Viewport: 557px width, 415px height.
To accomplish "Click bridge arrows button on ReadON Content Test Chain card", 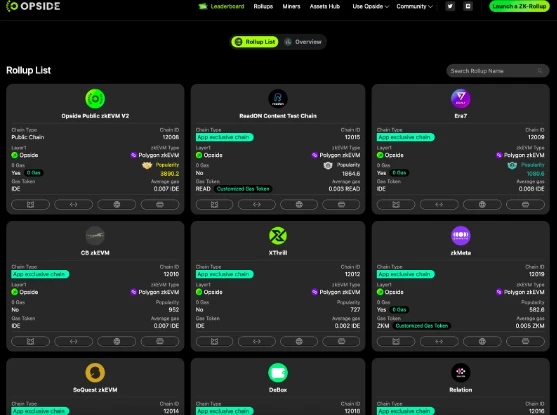I will (x=256, y=204).
